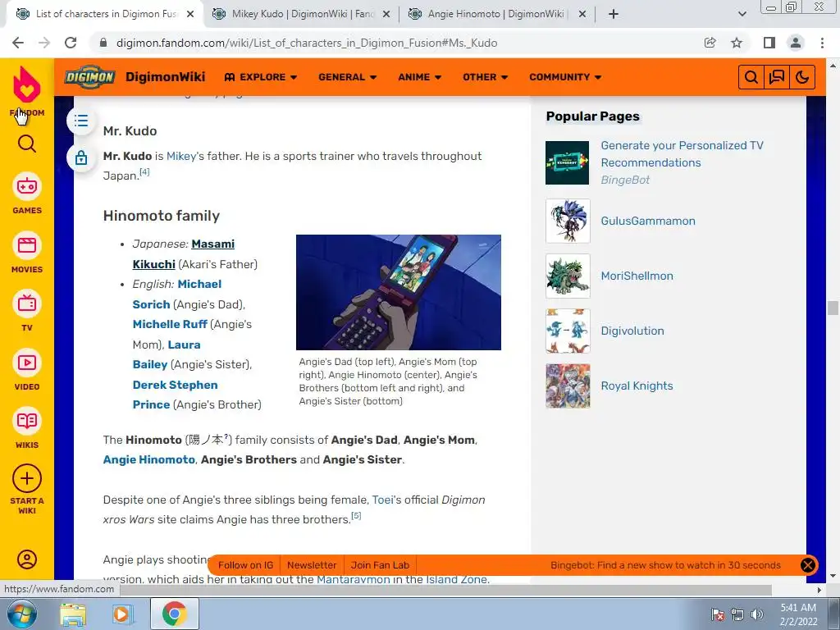Toggle dark mode with the moon icon
The image size is (840, 630).
(802, 77)
